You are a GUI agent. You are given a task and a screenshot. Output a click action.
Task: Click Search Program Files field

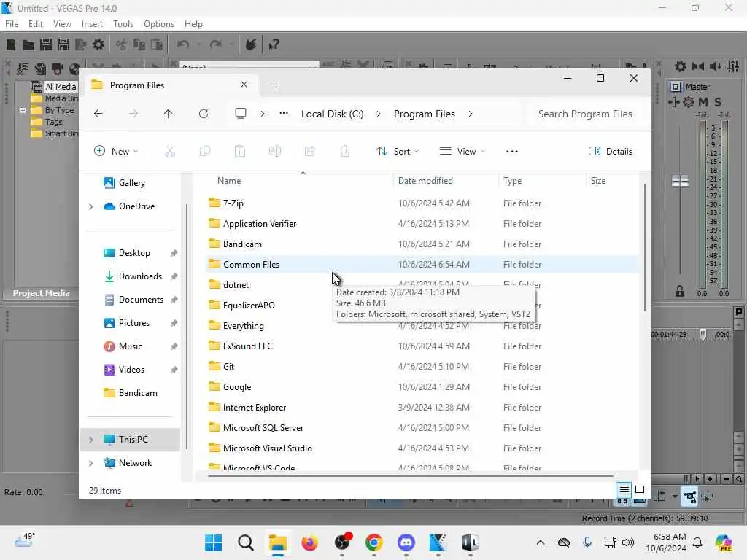(x=585, y=114)
